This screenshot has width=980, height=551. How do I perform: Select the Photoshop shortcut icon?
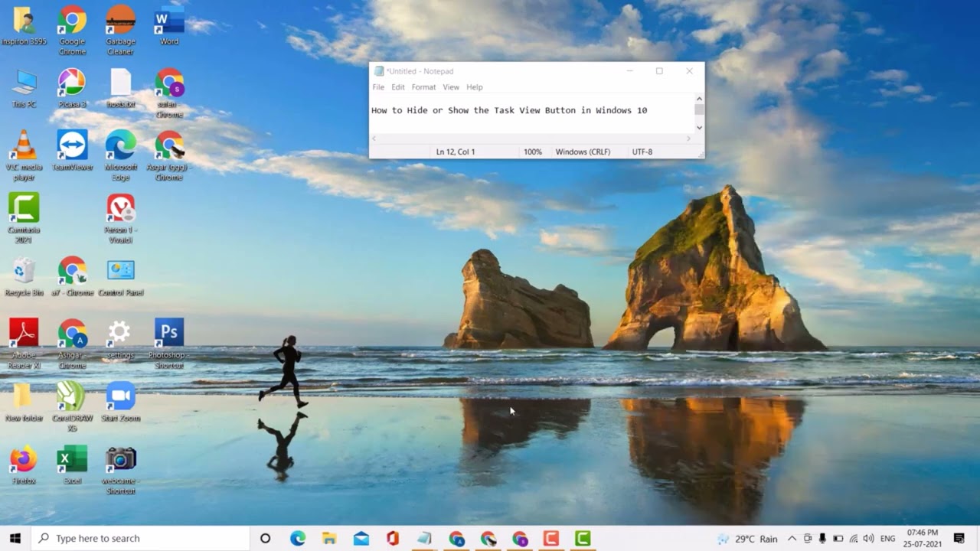169,344
